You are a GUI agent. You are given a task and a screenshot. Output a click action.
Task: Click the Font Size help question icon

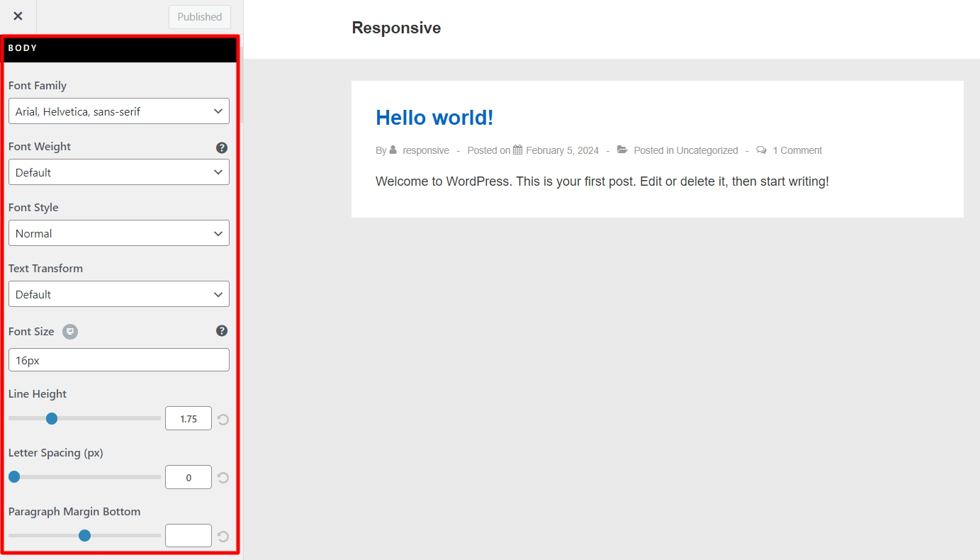tap(222, 331)
